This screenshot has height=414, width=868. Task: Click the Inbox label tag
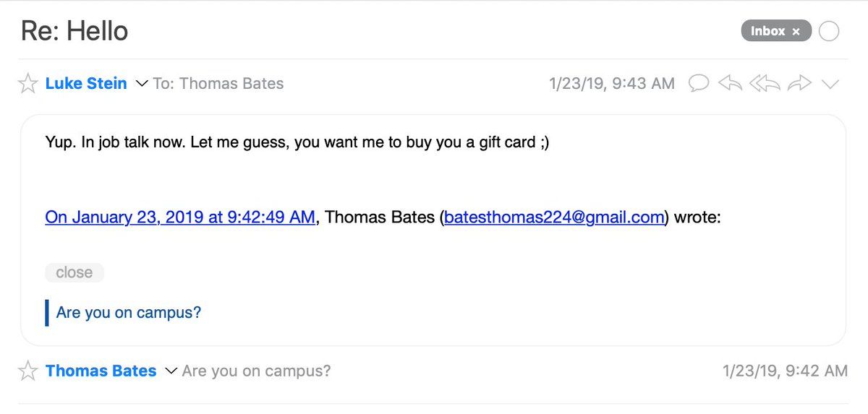pos(767,31)
